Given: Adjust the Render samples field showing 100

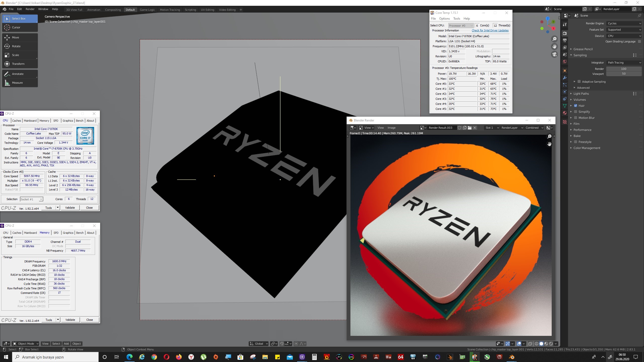Looking at the screenshot, I should (x=624, y=69).
